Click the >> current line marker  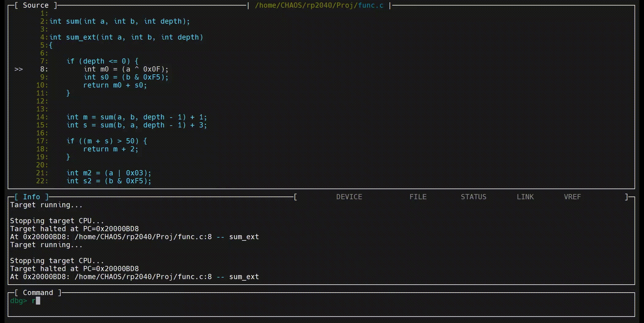[19, 69]
